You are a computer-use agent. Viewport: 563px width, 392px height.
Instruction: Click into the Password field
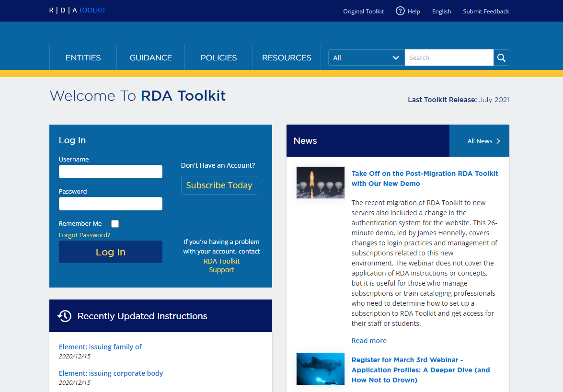pos(111,204)
